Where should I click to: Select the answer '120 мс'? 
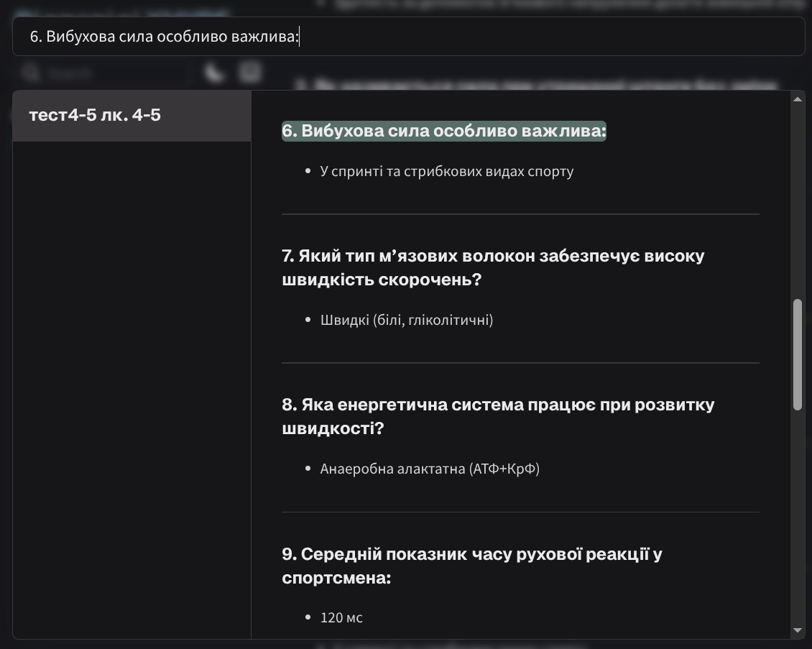tap(341, 617)
